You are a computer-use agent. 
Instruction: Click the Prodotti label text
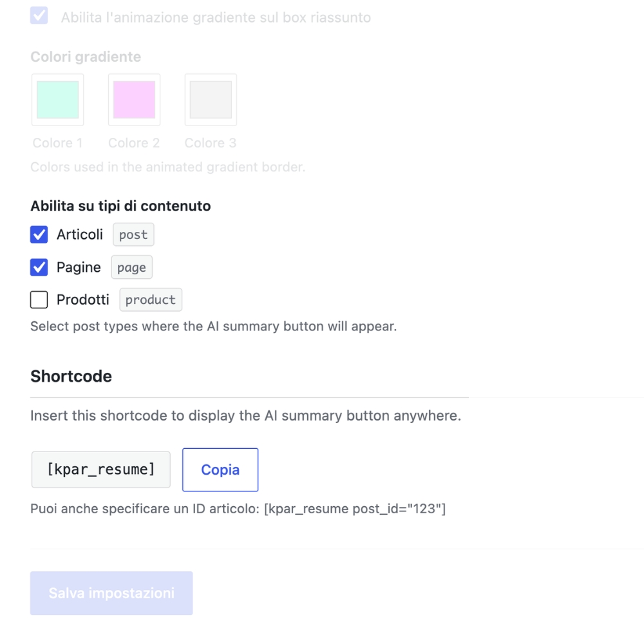pos(83,300)
